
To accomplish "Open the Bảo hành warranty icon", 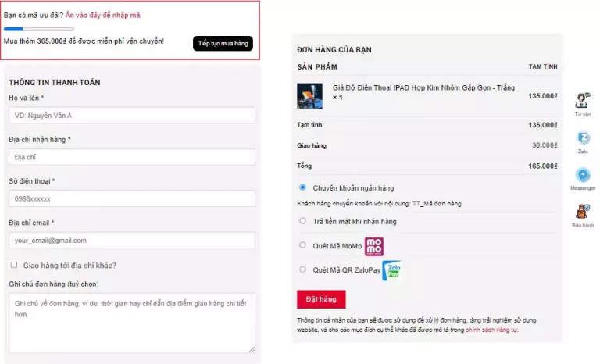I will coord(583,212).
